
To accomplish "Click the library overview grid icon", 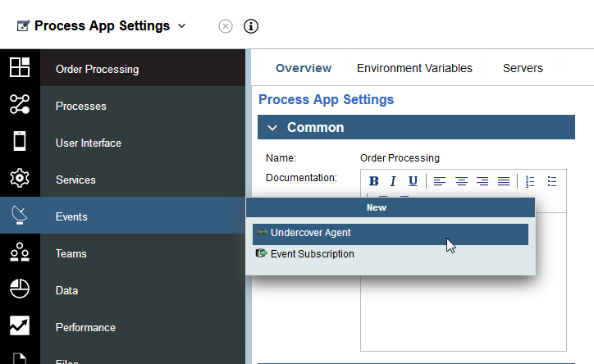I will pyautogui.click(x=20, y=68).
